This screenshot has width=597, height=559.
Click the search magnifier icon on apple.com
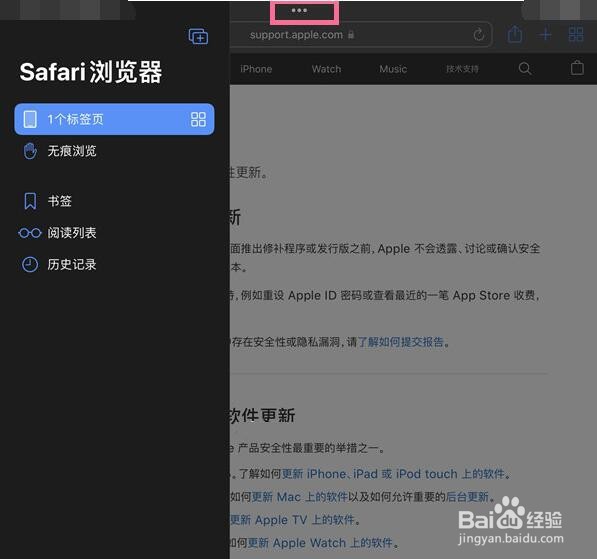525,69
